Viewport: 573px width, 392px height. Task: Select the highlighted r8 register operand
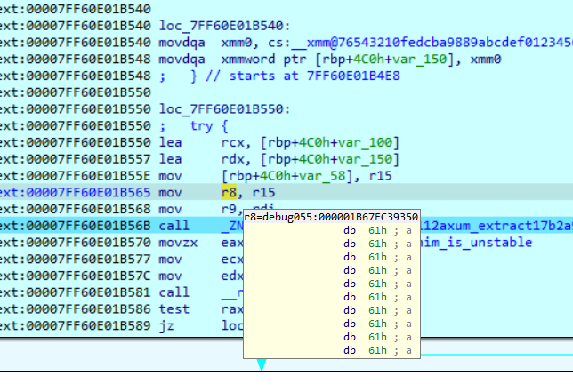pyautogui.click(x=230, y=191)
